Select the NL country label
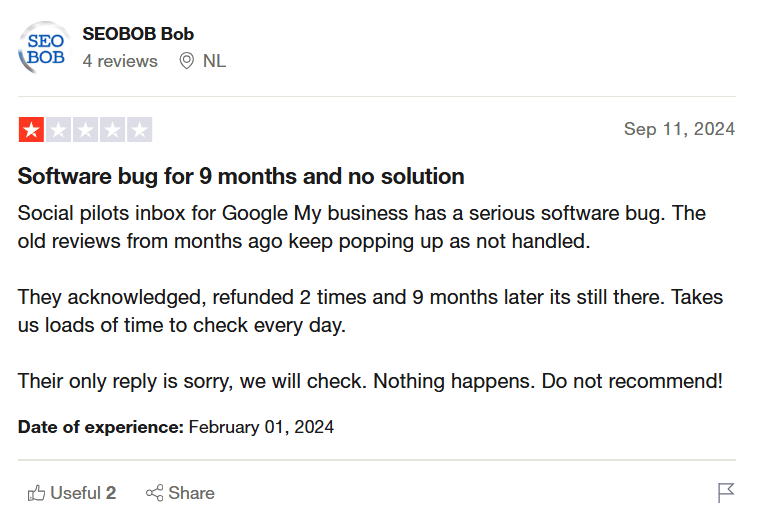Viewport: 764px width, 519px height. tap(214, 61)
